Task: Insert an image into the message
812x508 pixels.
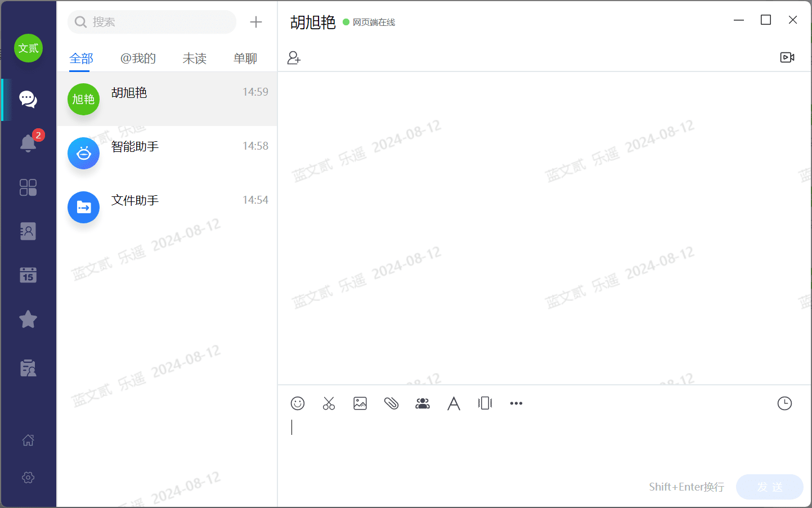Action: tap(360, 403)
